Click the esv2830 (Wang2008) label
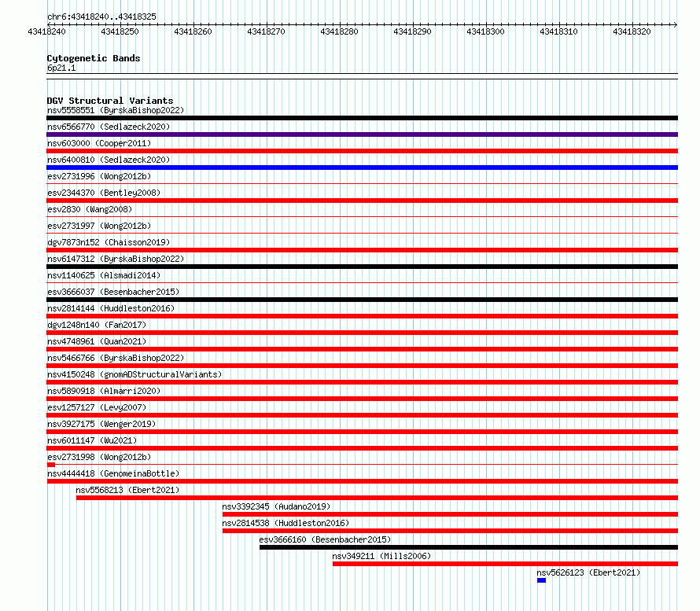 click(x=90, y=209)
